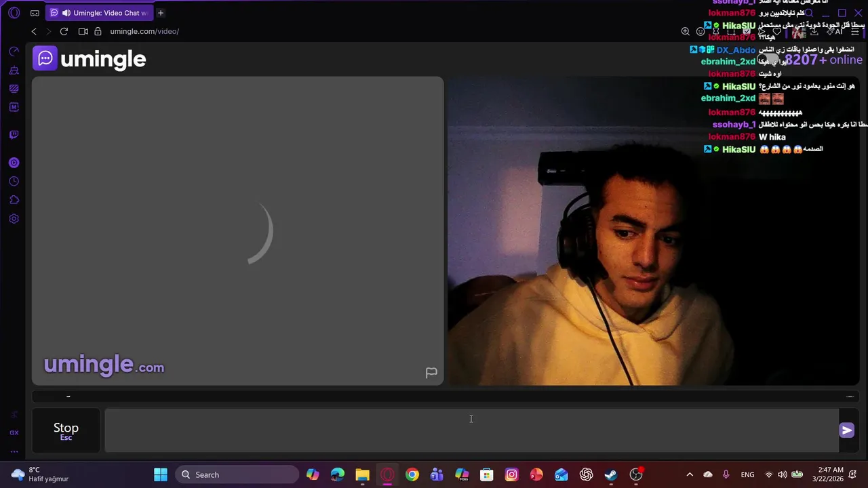Focus the chat message input box
Screen dimensions: 868x488
[x=471, y=430]
